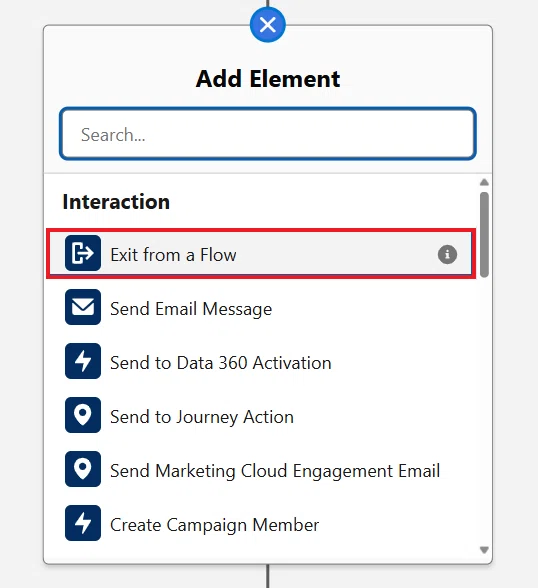Click the element list scrollbar thumb
The image size is (538, 588).
484,235
